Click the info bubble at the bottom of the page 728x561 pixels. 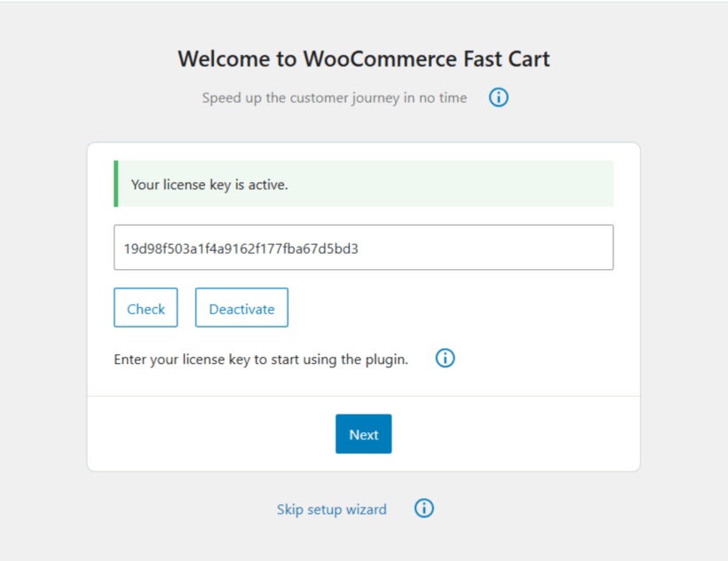pyautogui.click(x=423, y=508)
